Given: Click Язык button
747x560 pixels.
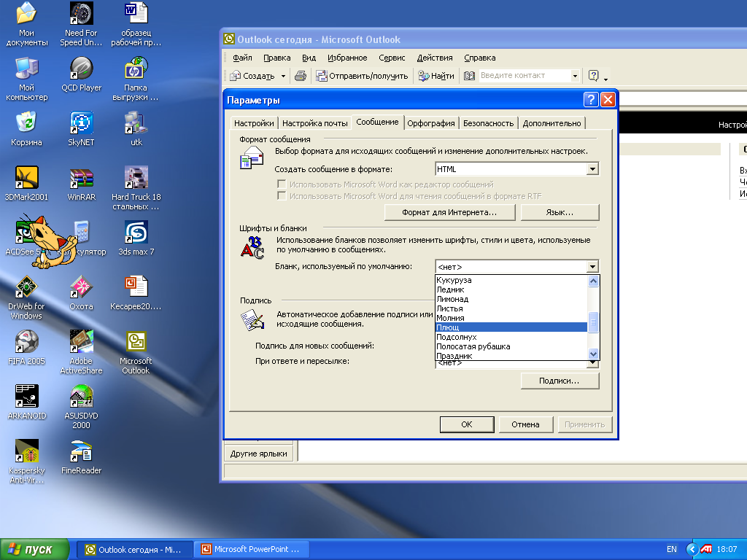Looking at the screenshot, I should pos(560,212).
